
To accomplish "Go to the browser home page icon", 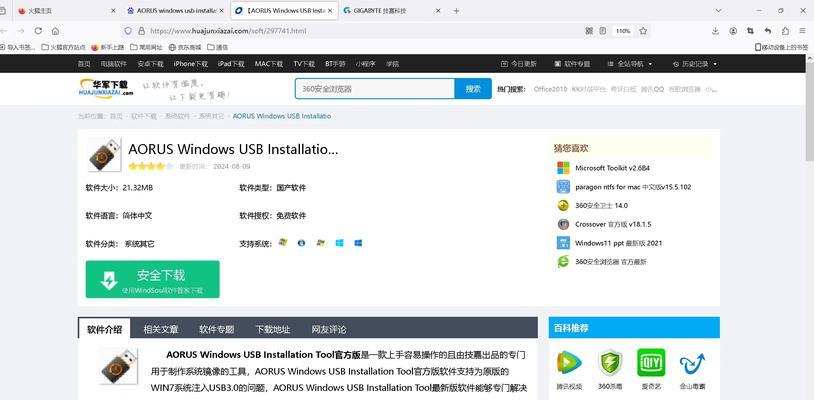I will tap(55, 31).
